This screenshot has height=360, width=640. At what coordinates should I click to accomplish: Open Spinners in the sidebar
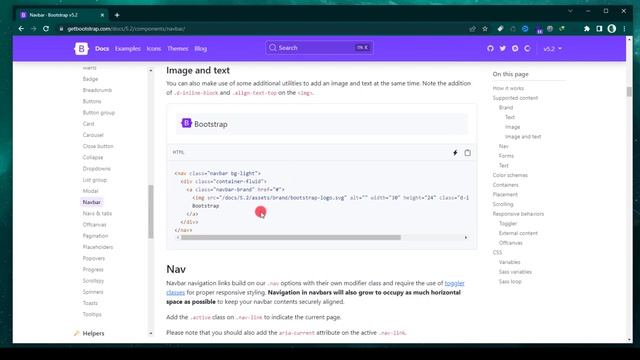pos(93,292)
